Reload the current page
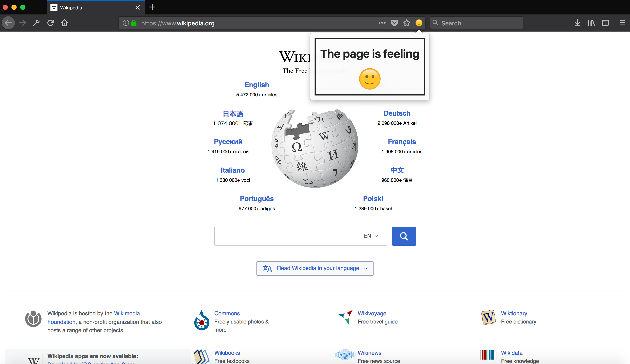The height and width of the screenshot is (364, 630). click(50, 23)
